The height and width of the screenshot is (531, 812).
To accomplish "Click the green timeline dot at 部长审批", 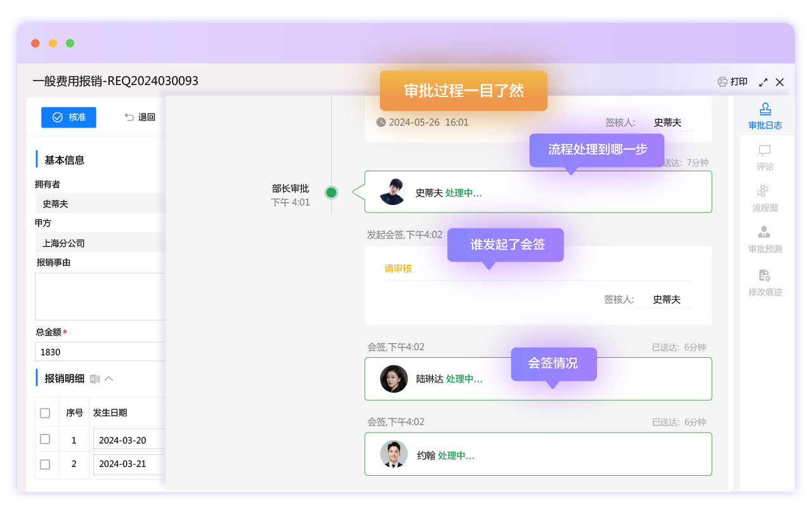I will 331,192.
